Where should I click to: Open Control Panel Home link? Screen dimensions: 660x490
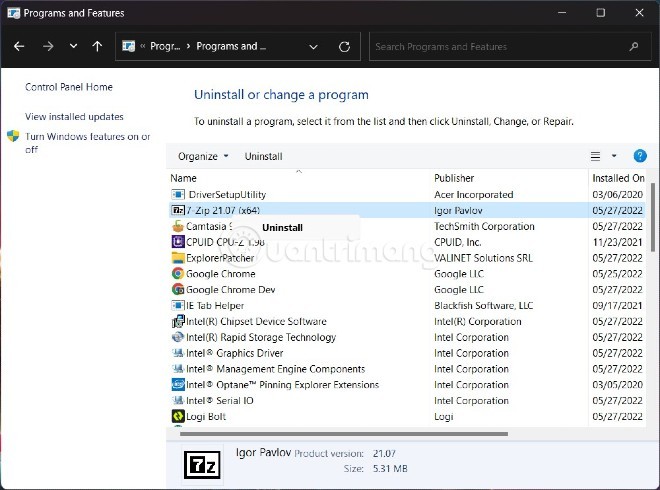[69, 87]
